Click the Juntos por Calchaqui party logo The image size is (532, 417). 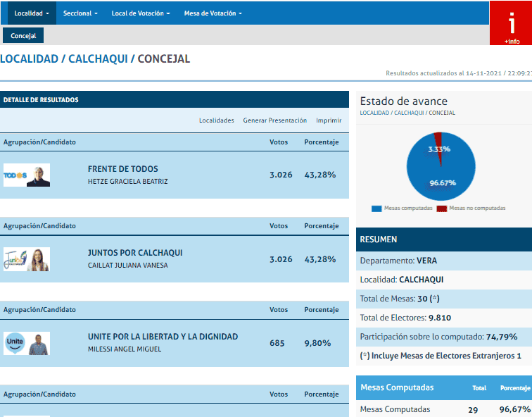pos(15,260)
